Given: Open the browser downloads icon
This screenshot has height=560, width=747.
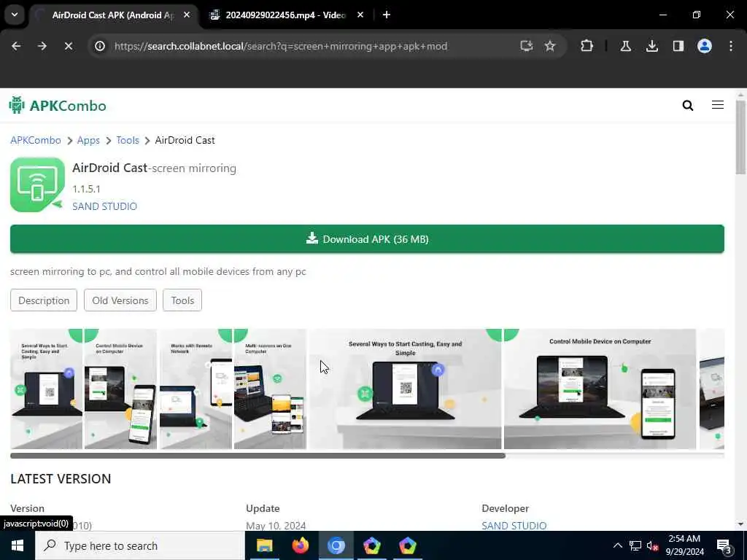Looking at the screenshot, I should point(651,46).
